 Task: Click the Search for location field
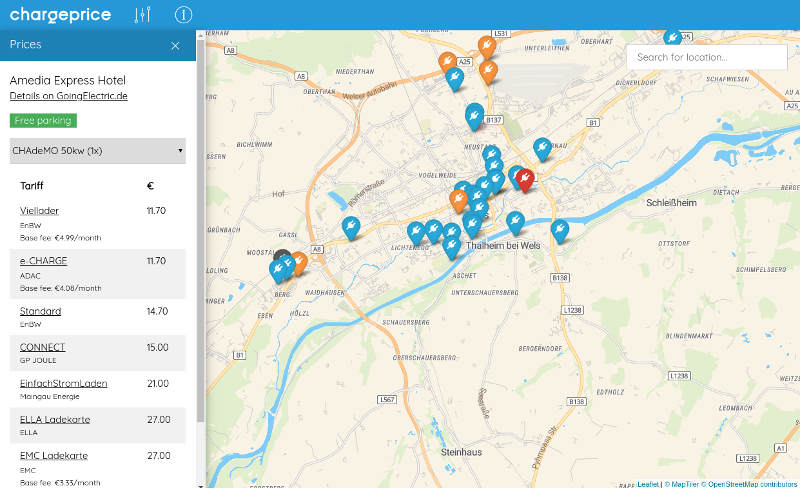pyautogui.click(x=706, y=57)
